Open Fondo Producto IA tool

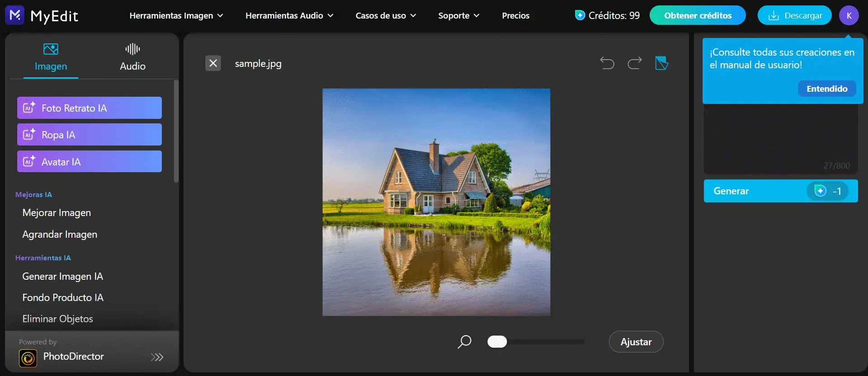[x=63, y=298]
